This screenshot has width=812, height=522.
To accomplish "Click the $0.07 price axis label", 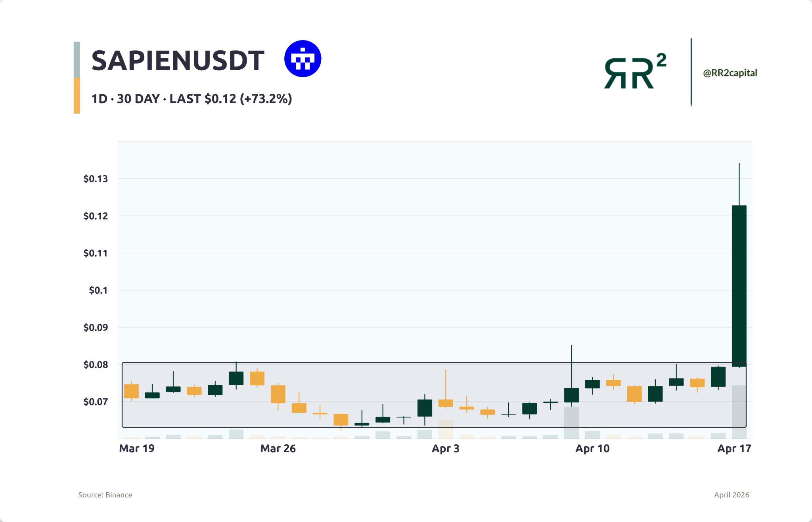I will [x=95, y=402].
